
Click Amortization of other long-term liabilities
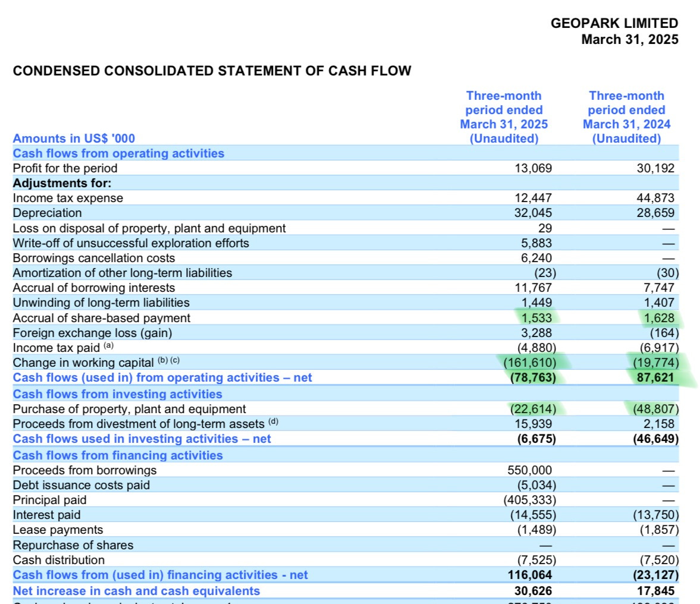(123, 273)
